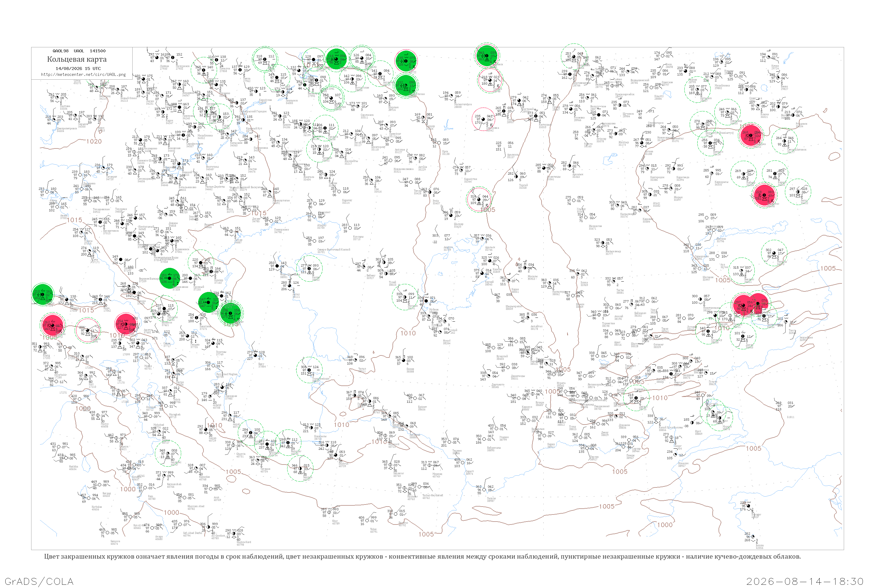Select the 'Жетыконыр 35777' station label
The width and height of the screenshot is (882, 588).
click(x=613, y=253)
